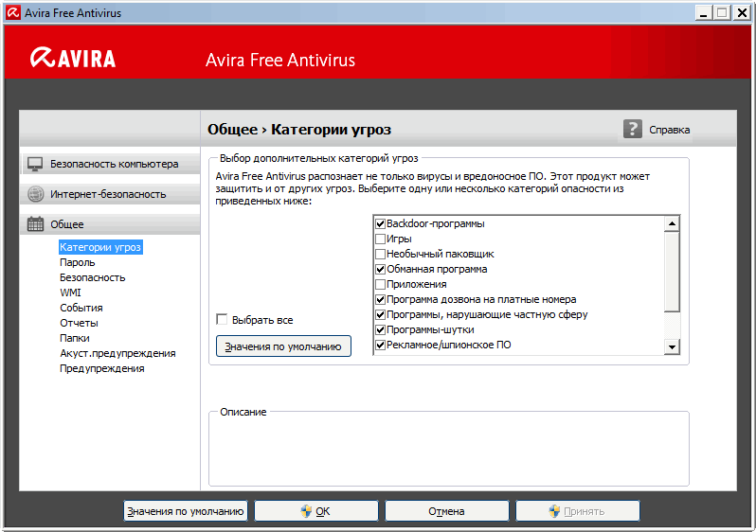Click inside the Описание description box
Image resolution: width=756 pixels, height=532 pixels.
(x=448, y=452)
